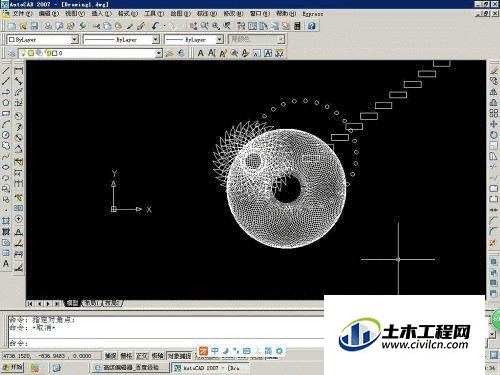Select the Linear dimension tool

[18, 70]
